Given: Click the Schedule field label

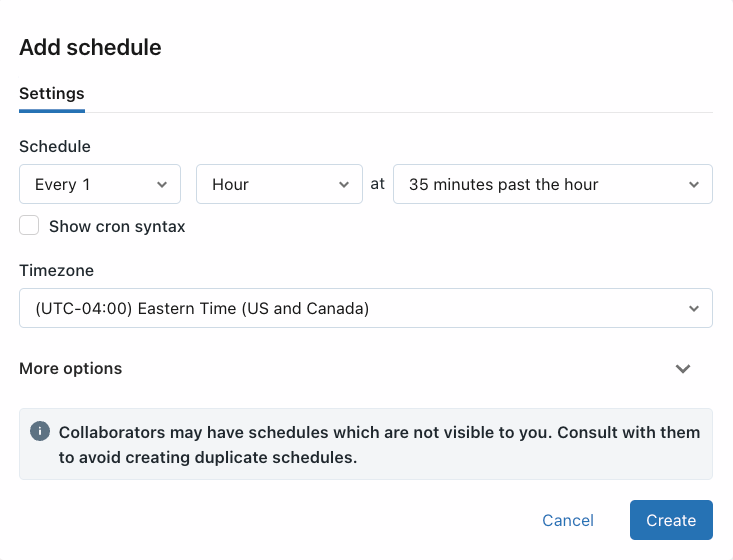Looking at the screenshot, I should coord(55,146).
